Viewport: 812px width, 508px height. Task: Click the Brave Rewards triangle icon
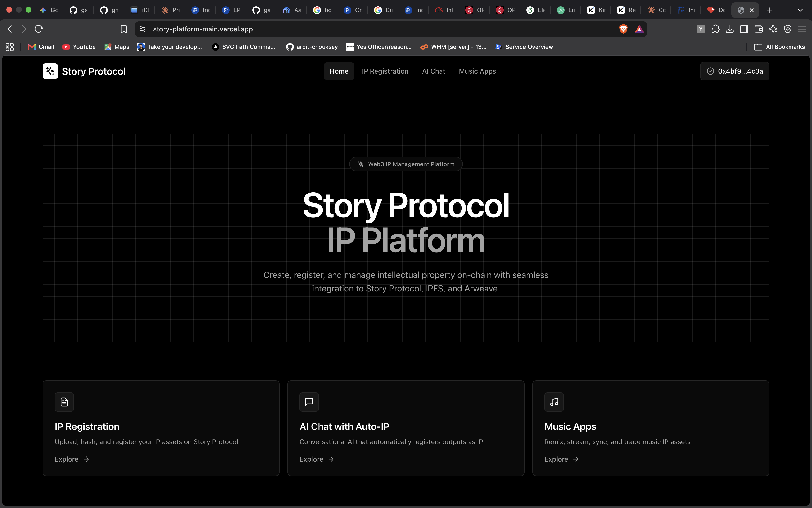(x=639, y=29)
